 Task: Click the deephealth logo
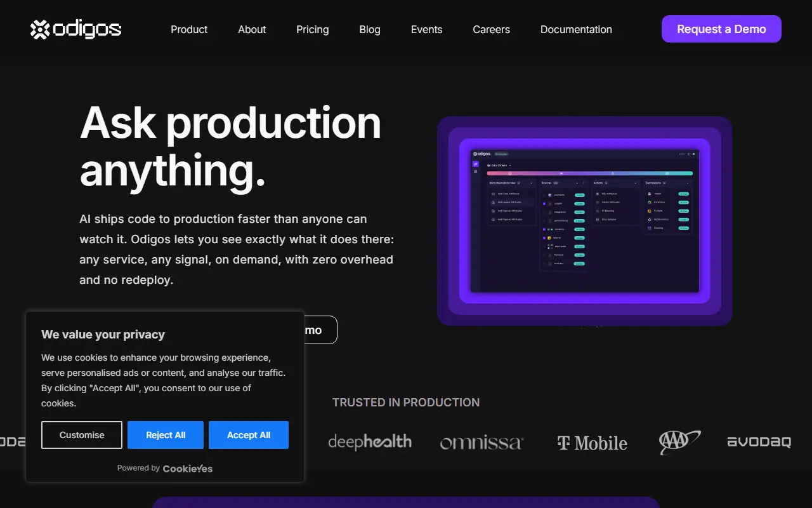tap(370, 442)
